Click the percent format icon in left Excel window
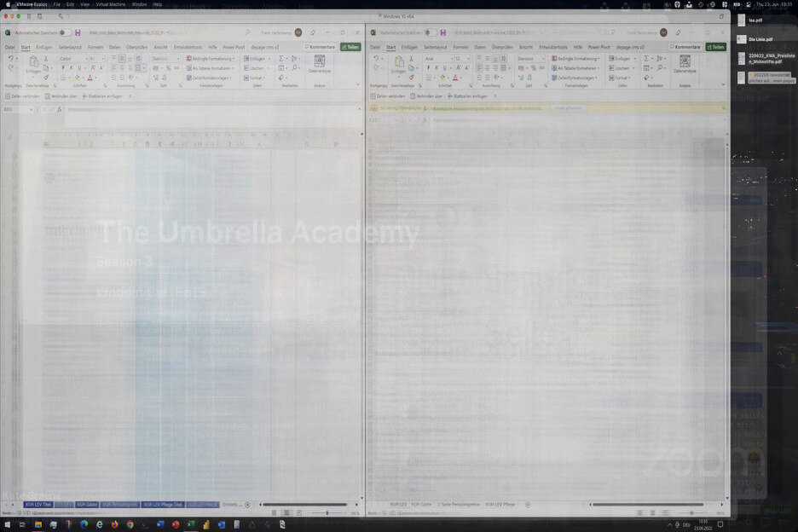Image resolution: width=798 pixels, height=532 pixels. coord(168,68)
